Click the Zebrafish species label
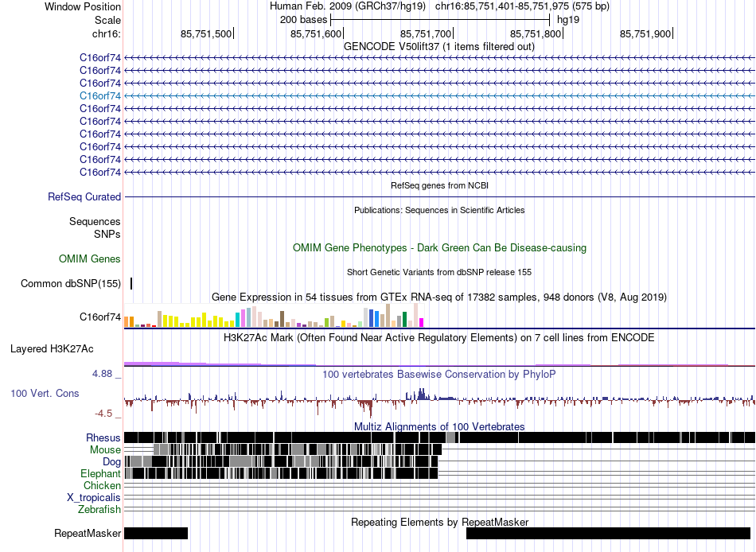The width and height of the screenshot is (756, 552). point(99,509)
